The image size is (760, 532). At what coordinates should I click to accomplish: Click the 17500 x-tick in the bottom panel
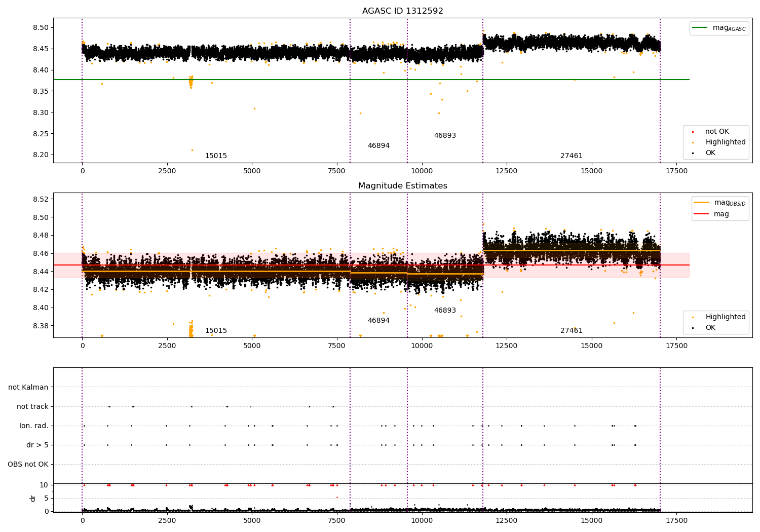tap(676, 521)
